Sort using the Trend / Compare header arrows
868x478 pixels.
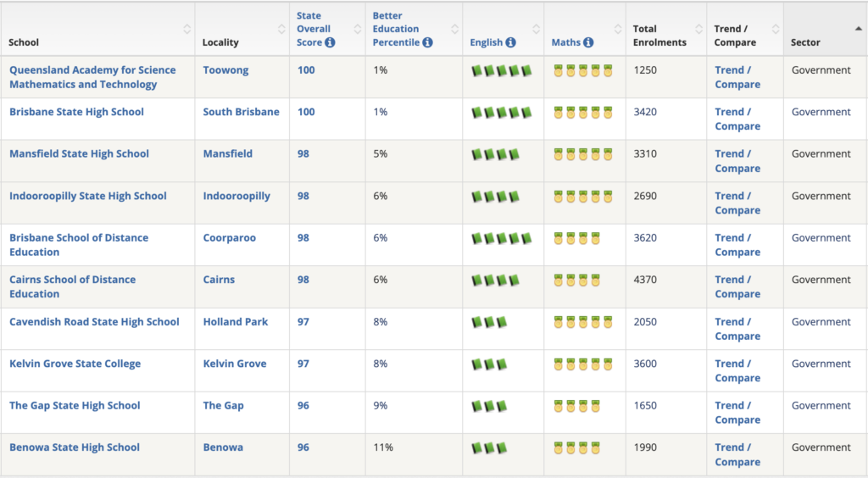[775, 30]
